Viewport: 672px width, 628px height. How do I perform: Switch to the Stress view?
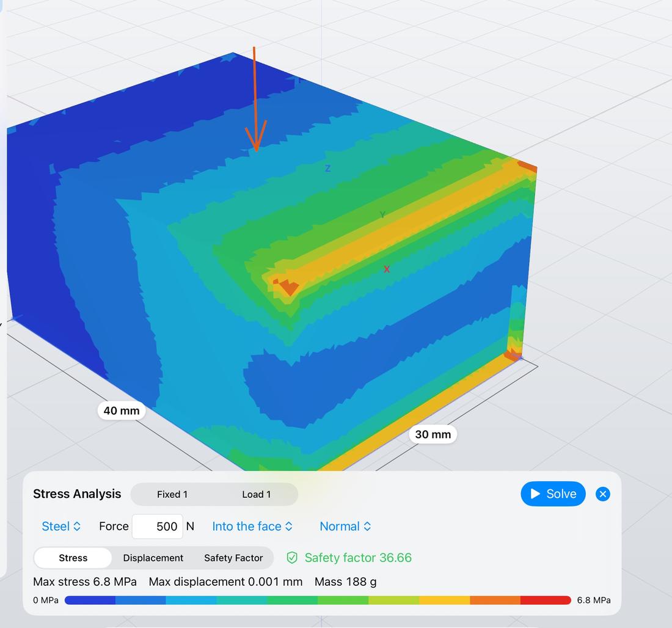click(73, 558)
